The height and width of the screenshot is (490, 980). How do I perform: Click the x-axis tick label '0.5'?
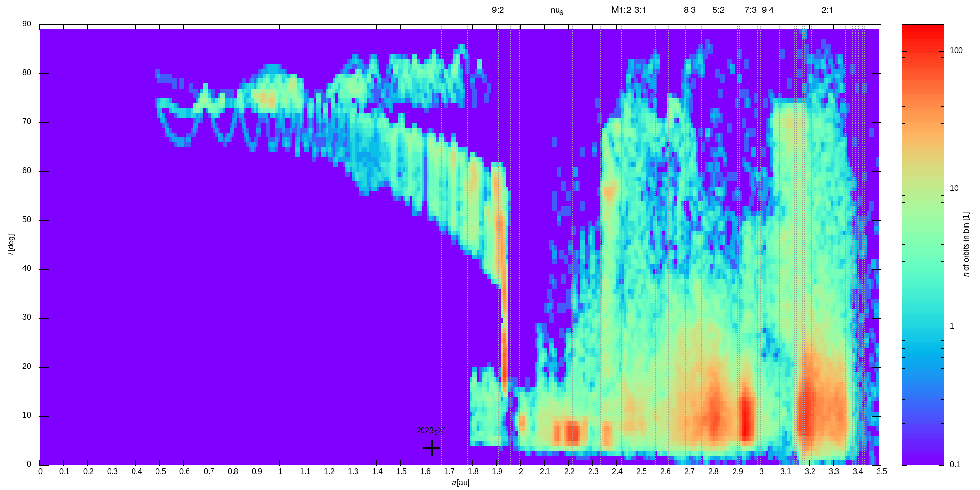pyautogui.click(x=160, y=472)
